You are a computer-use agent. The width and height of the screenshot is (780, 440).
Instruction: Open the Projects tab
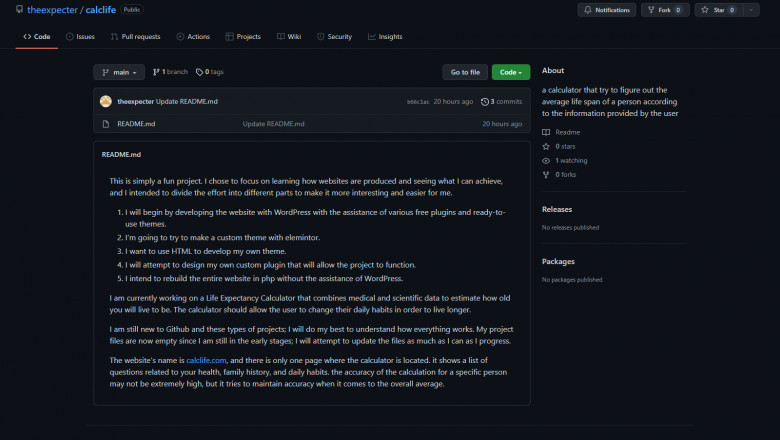click(x=243, y=37)
